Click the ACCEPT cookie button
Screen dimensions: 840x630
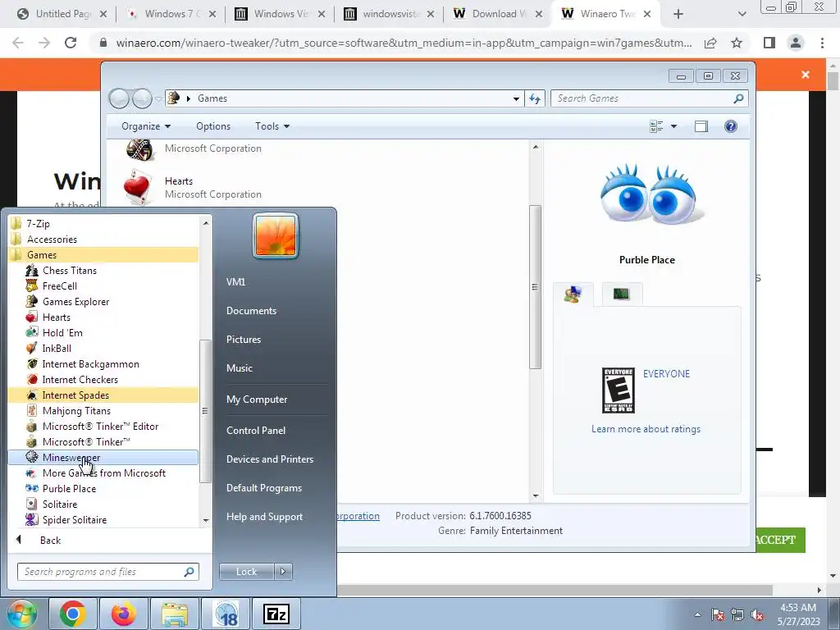(779, 540)
